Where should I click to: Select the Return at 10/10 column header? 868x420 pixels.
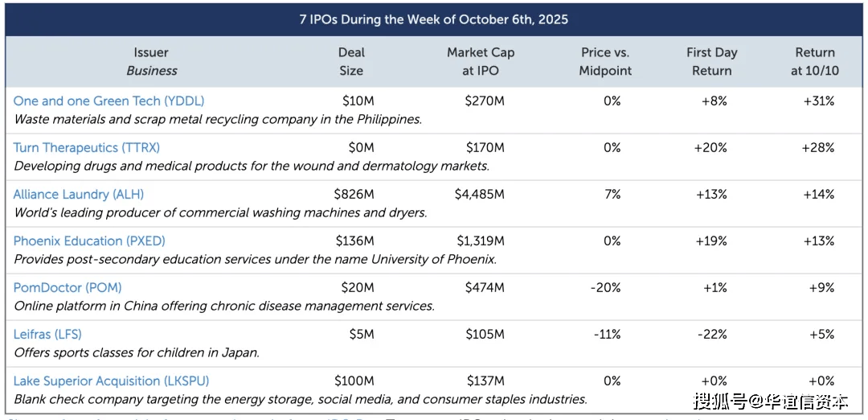tap(815, 61)
